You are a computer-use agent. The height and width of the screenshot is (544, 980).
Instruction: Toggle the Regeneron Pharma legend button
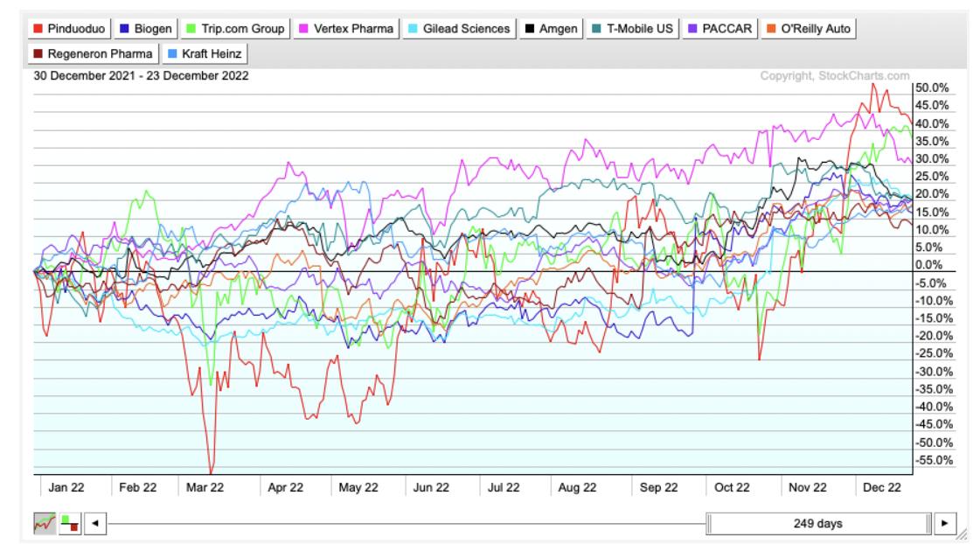[94, 53]
